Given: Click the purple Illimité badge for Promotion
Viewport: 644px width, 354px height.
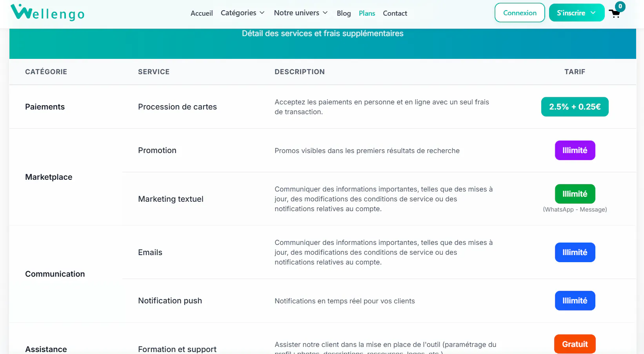Looking at the screenshot, I should coord(575,150).
